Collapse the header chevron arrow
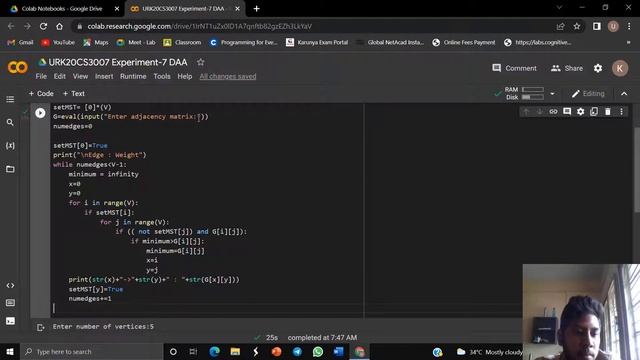The image size is (640, 360). [624, 93]
